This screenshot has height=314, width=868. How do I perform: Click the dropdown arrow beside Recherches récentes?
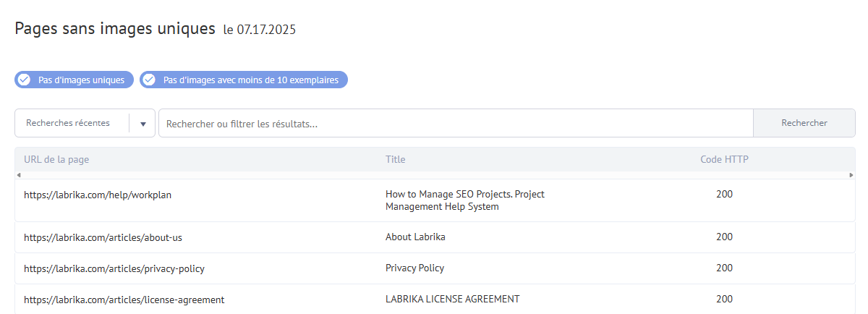142,124
